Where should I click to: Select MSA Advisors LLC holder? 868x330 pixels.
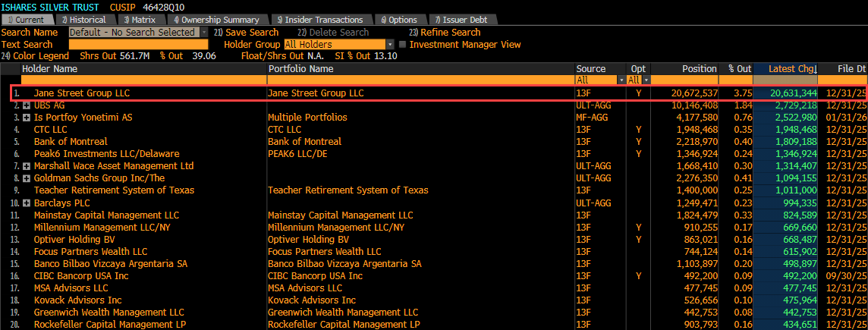[71, 288]
